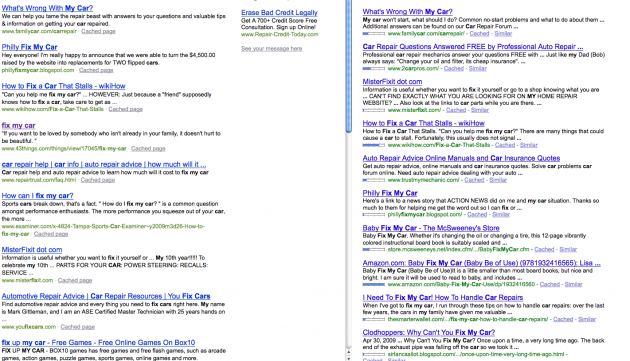Click the green URL www.repairtrust.com/faq.html
The image size is (630, 361).
point(39,180)
